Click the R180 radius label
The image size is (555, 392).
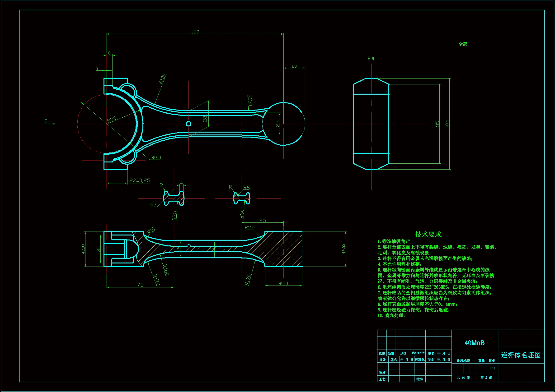pos(166,270)
